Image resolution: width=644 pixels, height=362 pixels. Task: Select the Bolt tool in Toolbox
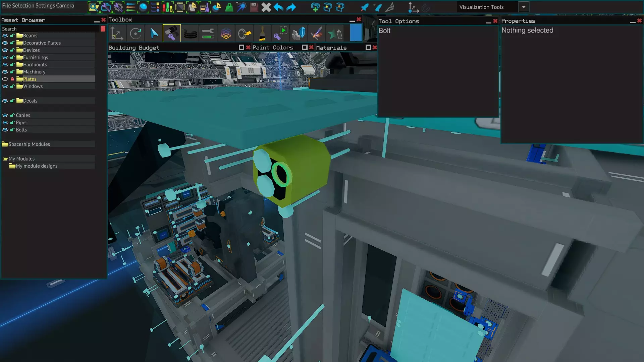point(171,33)
